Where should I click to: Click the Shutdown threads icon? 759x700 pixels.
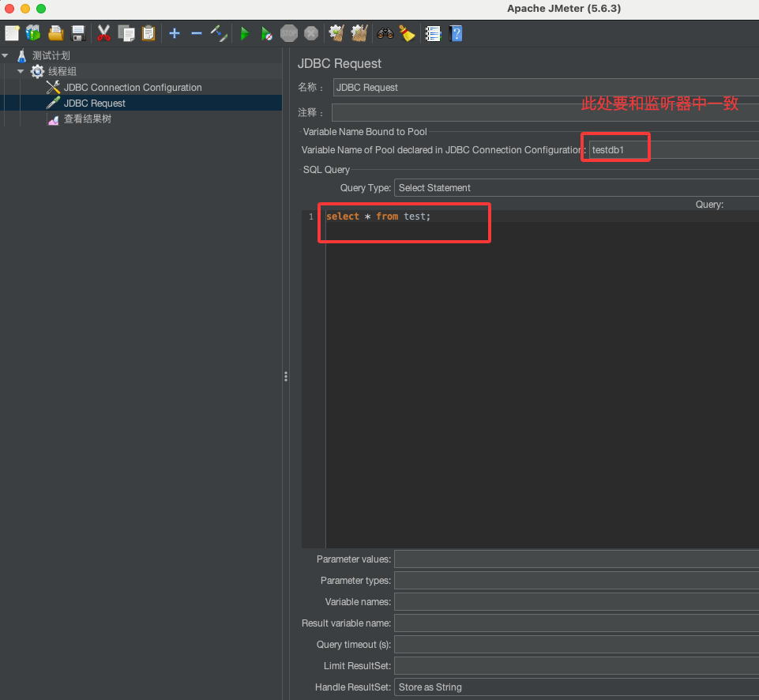point(311,33)
